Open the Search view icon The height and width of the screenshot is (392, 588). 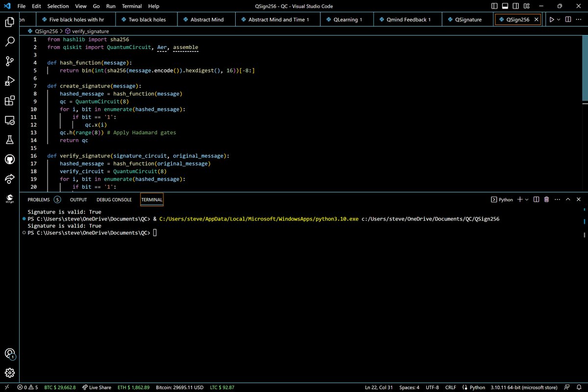pyautogui.click(x=9, y=42)
